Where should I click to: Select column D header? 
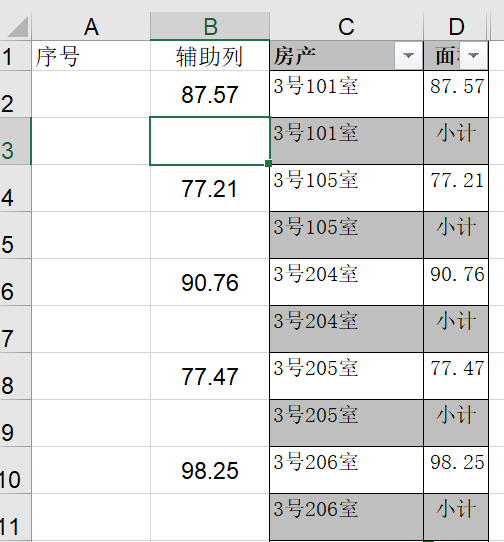point(456,27)
